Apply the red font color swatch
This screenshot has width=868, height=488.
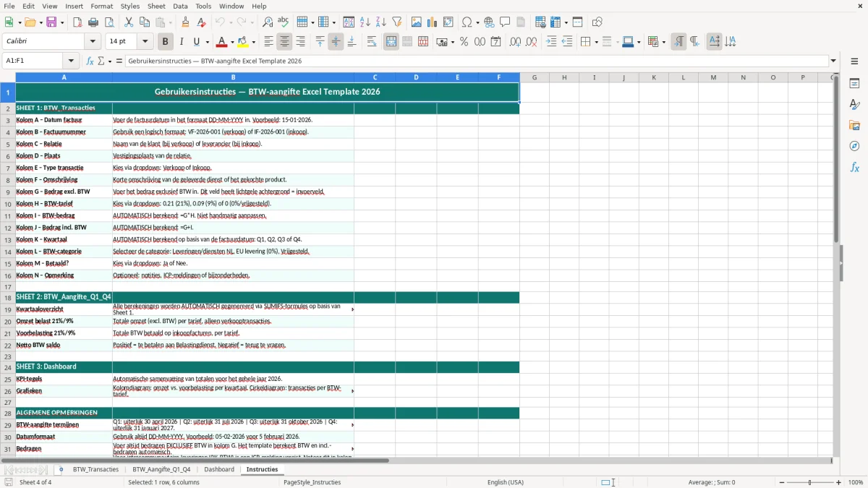tap(222, 42)
